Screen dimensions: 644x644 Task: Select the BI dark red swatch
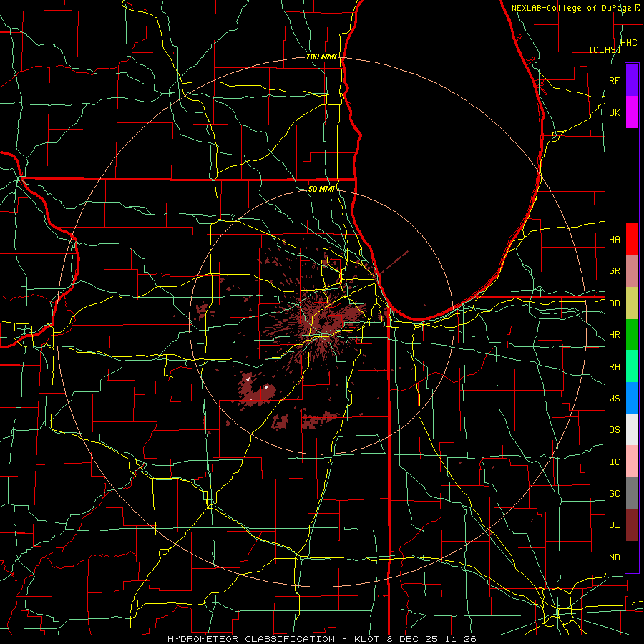click(632, 525)
